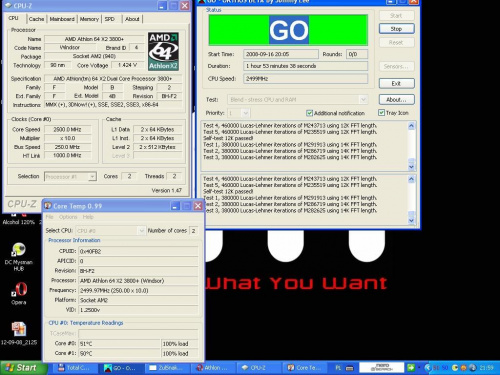500x375 pixels.
Task: Click the AMD Athlon 64 X2 logo in CPU-Z
Action: [163, 51]
